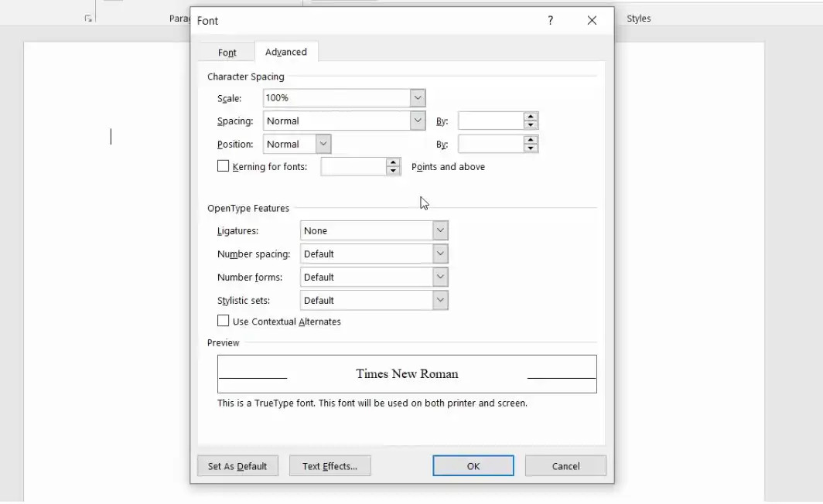Decrease the Position By value with down arrow
This screenshot has width=823, height=504.
(x=531, y=148)
